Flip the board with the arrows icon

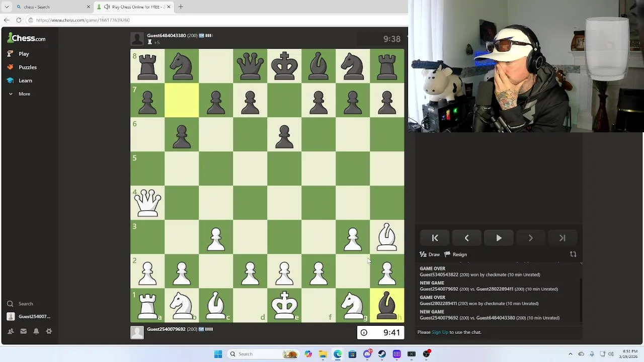click(573, 254)
